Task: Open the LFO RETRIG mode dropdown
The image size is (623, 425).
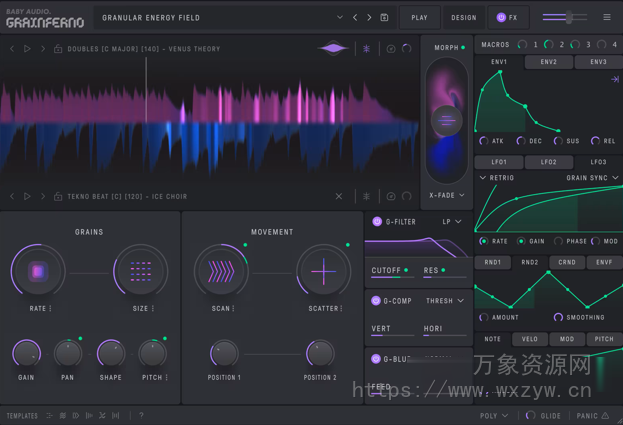Action: (x=497, y=178)
